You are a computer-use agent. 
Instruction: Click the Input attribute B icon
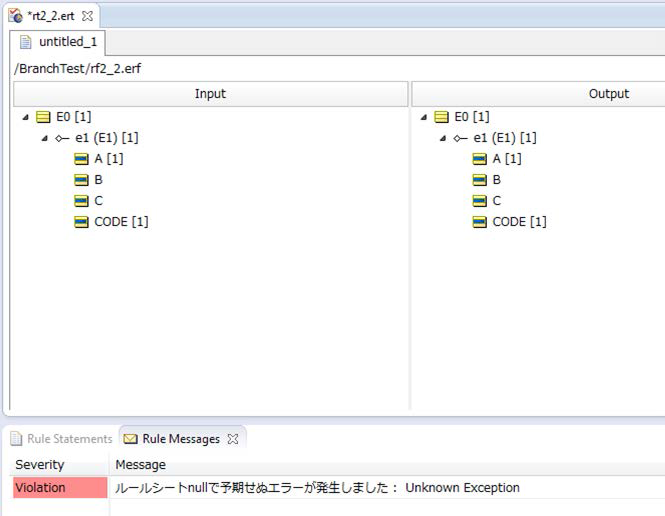pyautogui.click(x=81, y=180)
